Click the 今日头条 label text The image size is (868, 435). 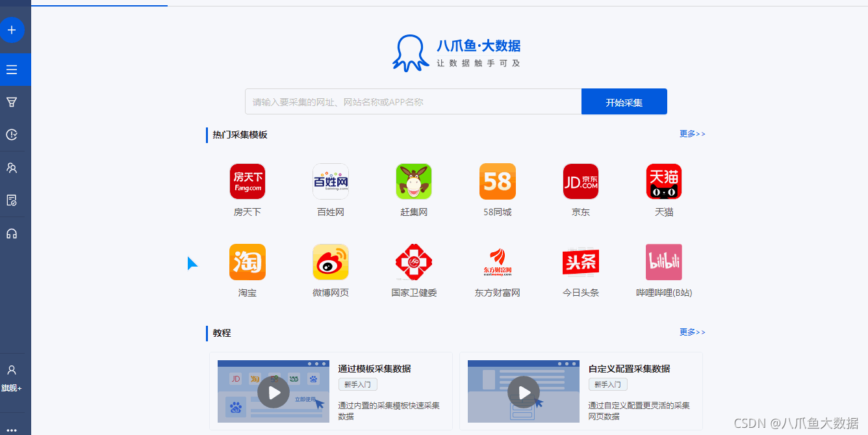pyautogui.click(x=581, y=293)
